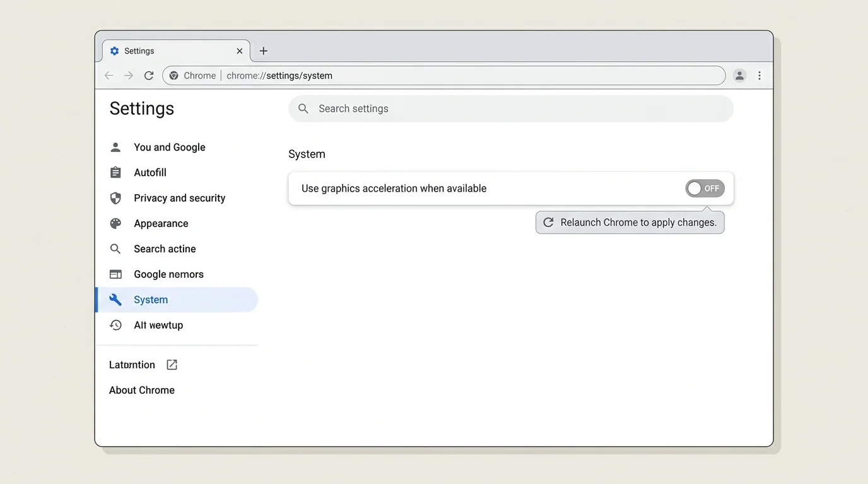Viewport: 868px width, 484px height.
Task: Click the forward navigation arrow
Action: (129, 76)
